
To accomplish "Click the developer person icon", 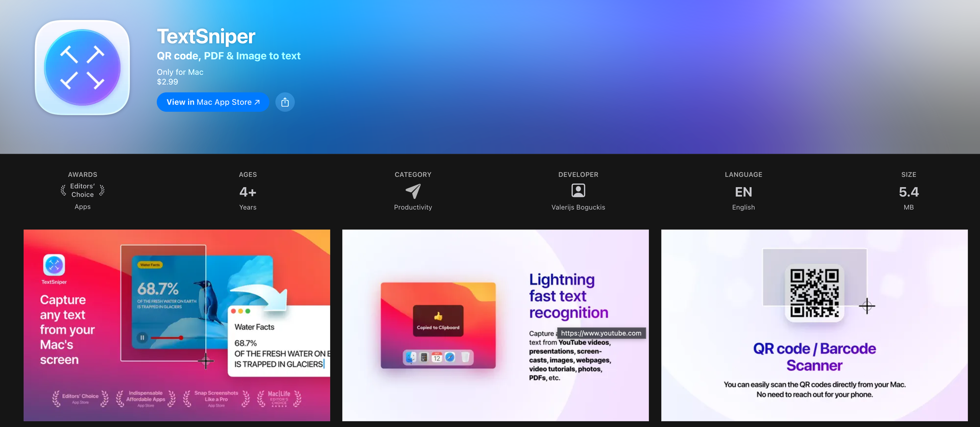I will [x=578, y=190].
